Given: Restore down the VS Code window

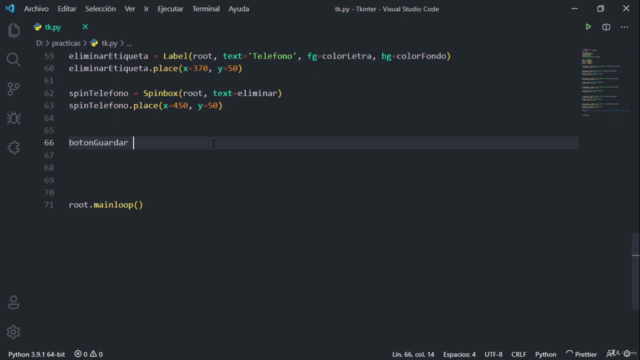Looking at the screenshot, I should click(x=600, y=9).
